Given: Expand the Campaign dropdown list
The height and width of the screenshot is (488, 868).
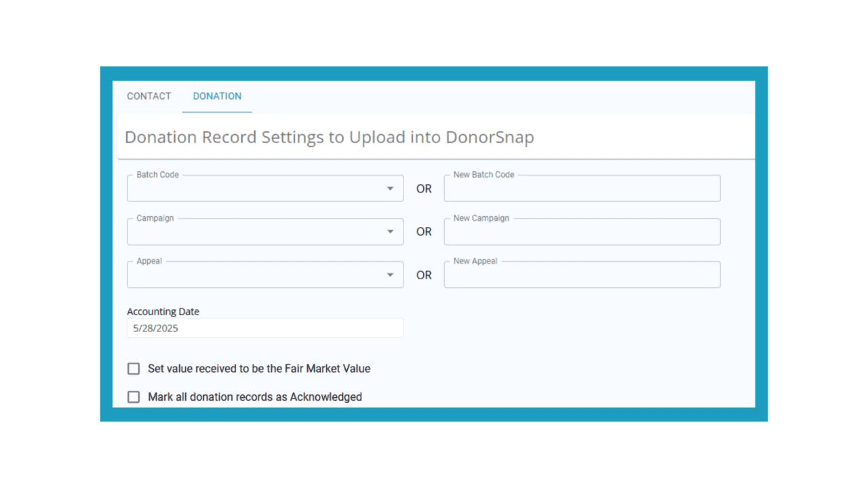Looking at the screenshot, I should [x=264, y=231].
